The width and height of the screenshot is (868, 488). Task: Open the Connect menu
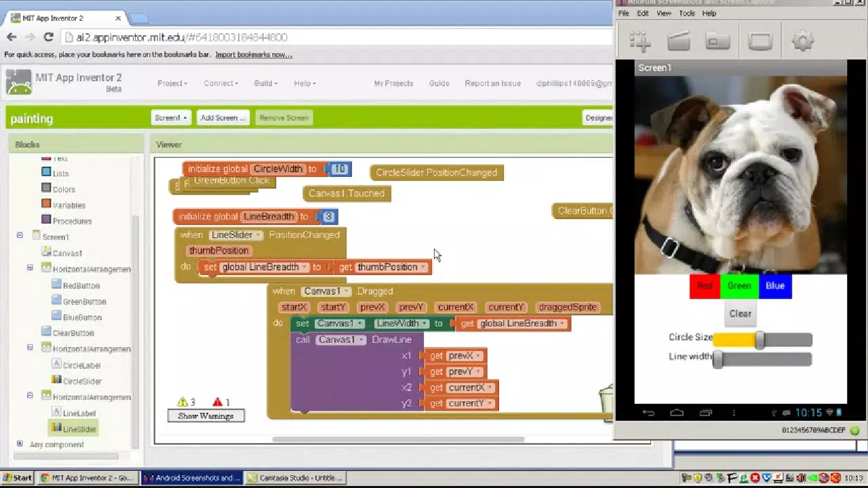tap(220, 83)
